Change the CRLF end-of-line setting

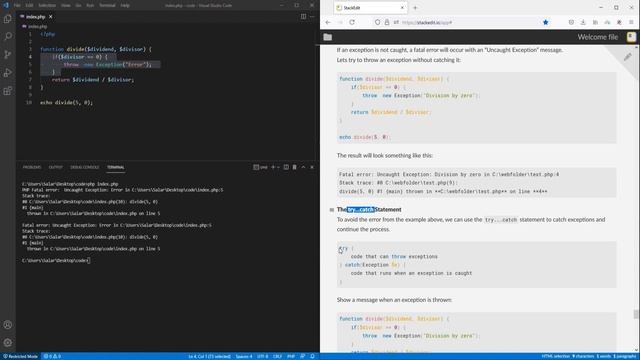coord(278,356)
